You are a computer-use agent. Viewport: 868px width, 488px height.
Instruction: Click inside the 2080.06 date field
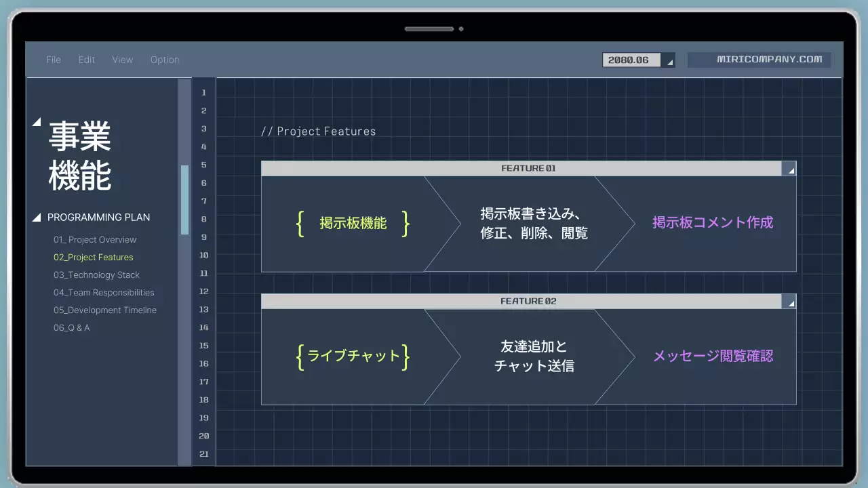[x=631, y=60]
